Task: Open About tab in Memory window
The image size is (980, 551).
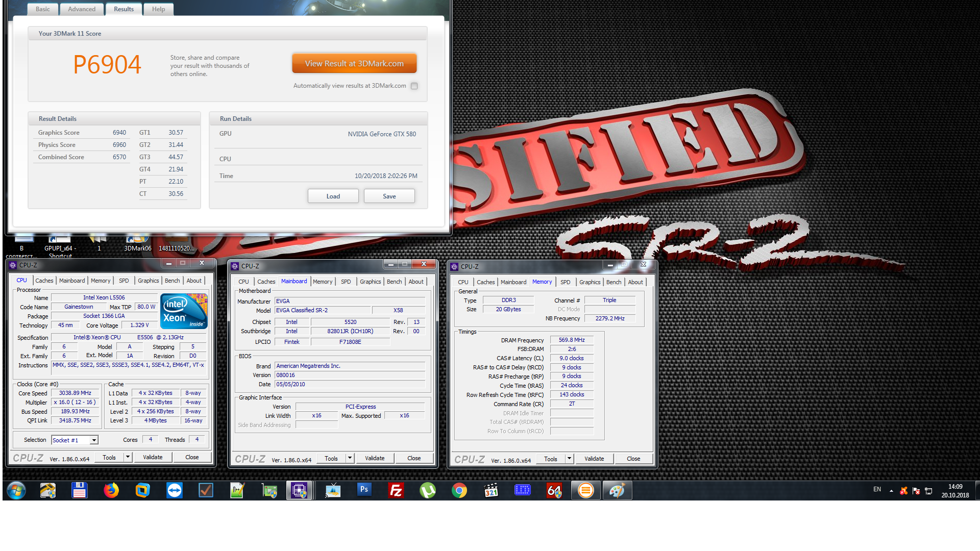Action: [635, 282]
